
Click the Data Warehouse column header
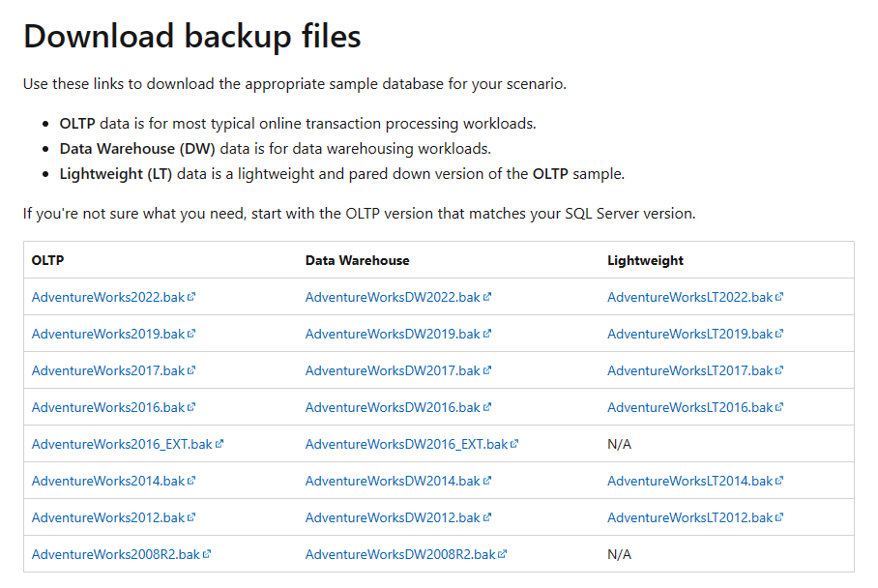(357, 260)
